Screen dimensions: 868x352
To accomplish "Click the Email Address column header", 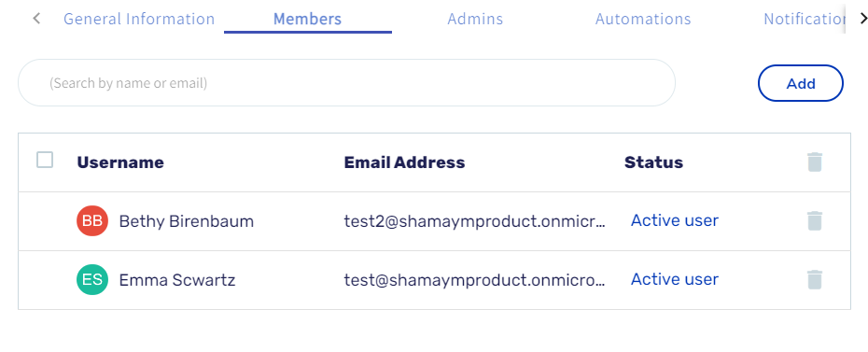I will point(404,162).
